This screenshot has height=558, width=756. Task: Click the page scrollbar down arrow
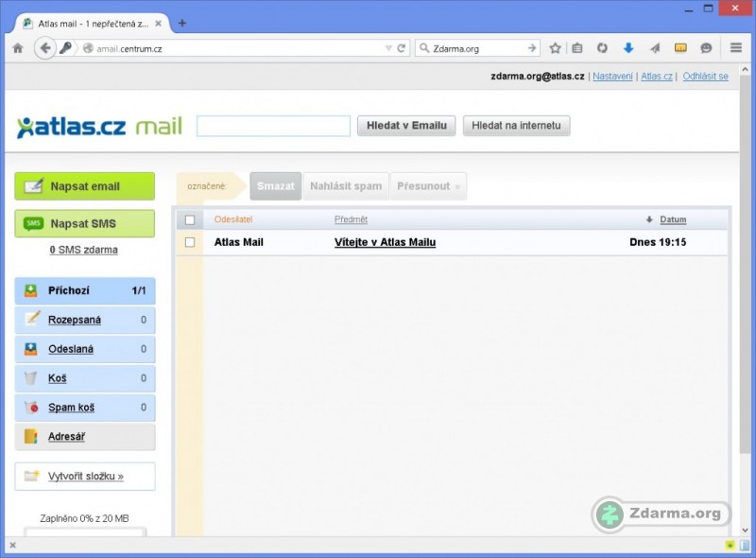coord(745,530)
